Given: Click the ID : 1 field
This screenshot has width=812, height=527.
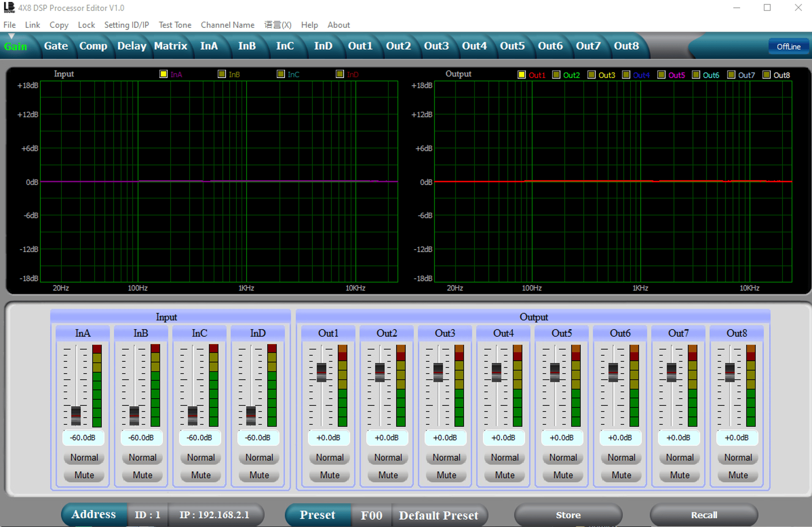Looking at the screenshot, I should point(147,514).
